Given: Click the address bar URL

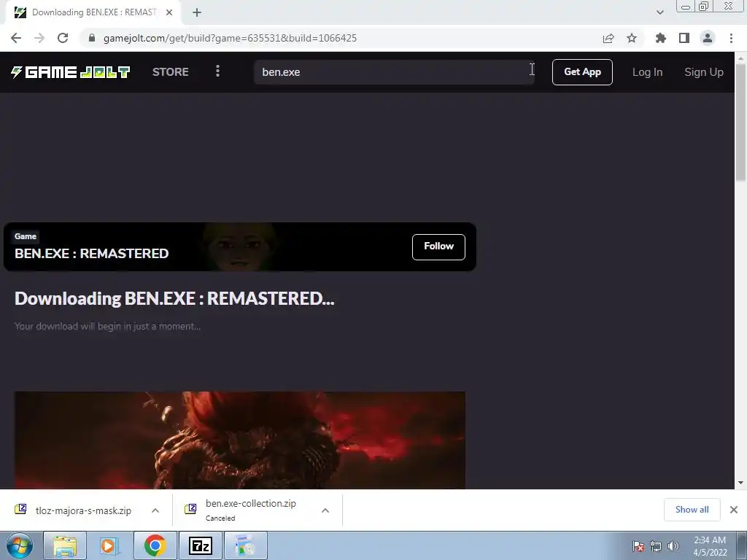Looking at the screenshot, I should (x=230, y=38).
